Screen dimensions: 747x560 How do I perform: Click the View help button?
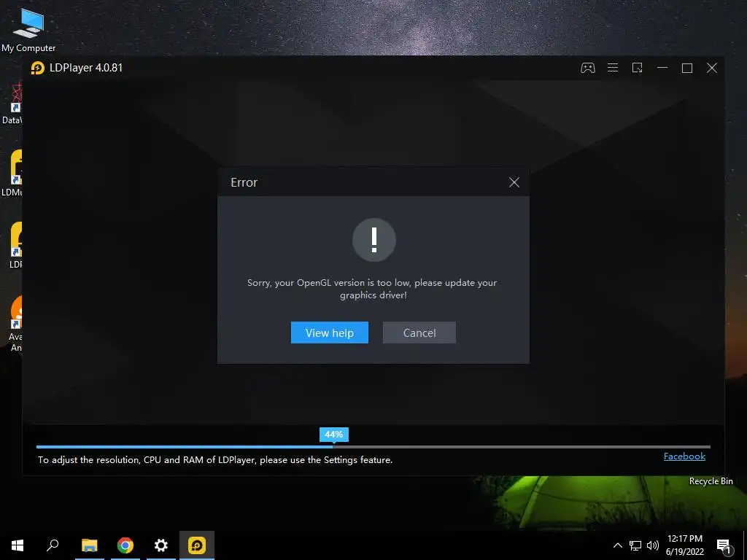tap(330, 332)
